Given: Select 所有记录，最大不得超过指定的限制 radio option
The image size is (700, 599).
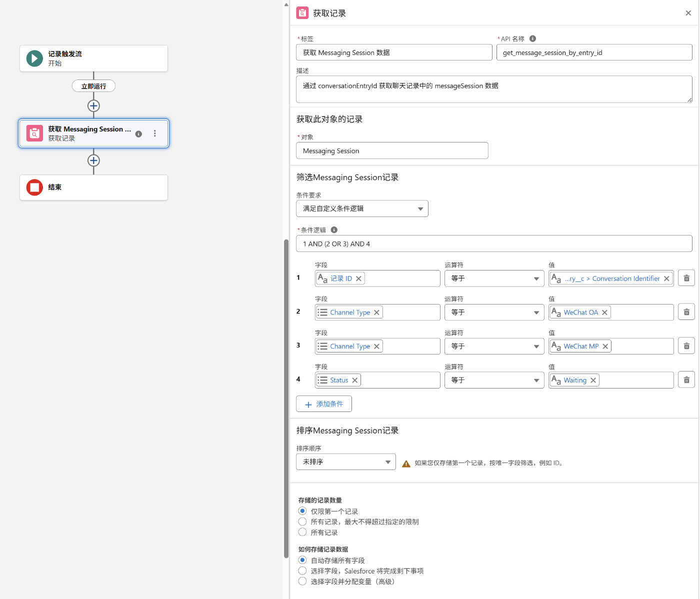Looking at the screenshot, I should (302, 521).
